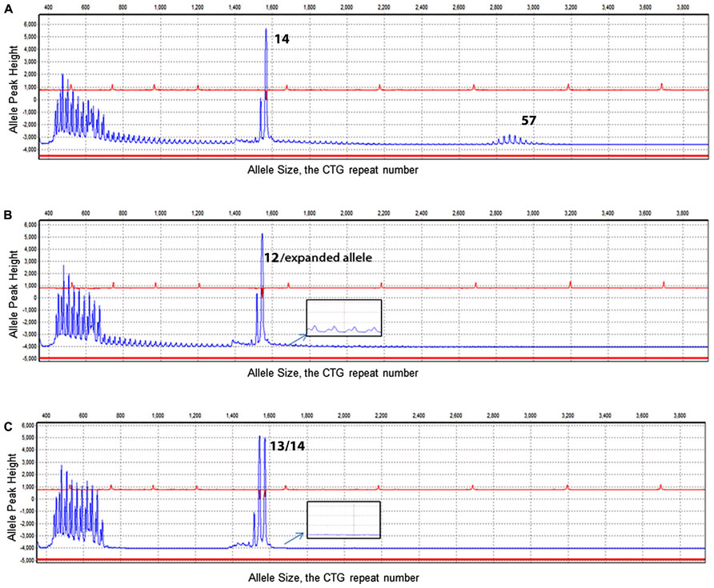714x588 pixels.
Task: Click the "1,600" x-axis tick in panel A
Action: [272, 7]
